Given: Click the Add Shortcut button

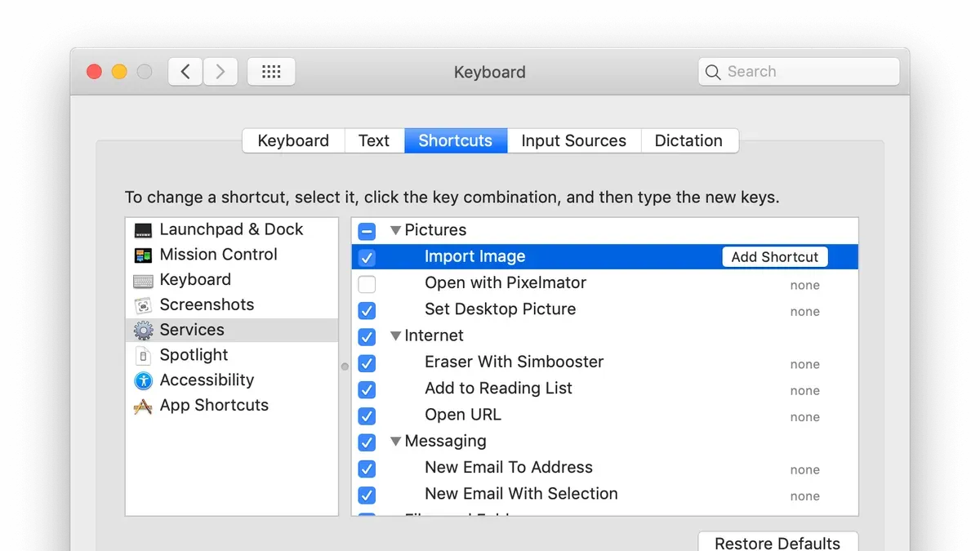Looking at the screenshot, I should [775, 257].
